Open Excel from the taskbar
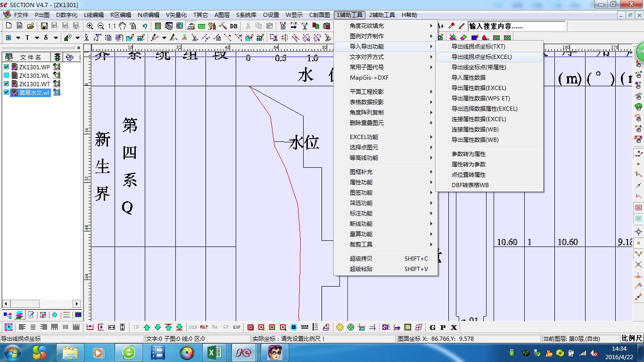The width and height of the screenshot is (644, 362). tap(215, 353)
